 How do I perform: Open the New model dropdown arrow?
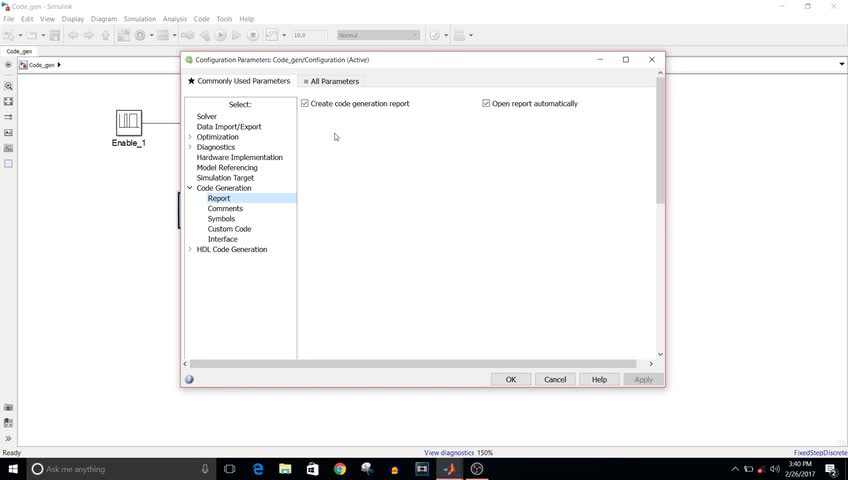[21, 35]
